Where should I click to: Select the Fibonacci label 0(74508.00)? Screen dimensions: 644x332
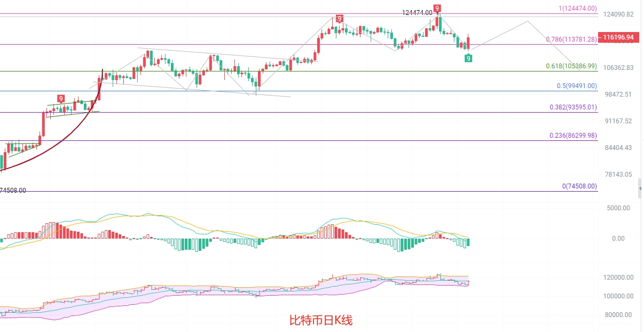579,187
